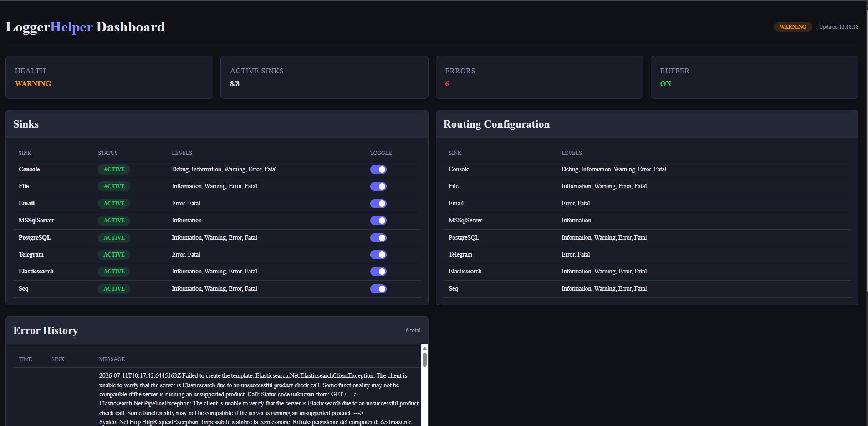Click Elasticsearch name in Sinks table

36,272
